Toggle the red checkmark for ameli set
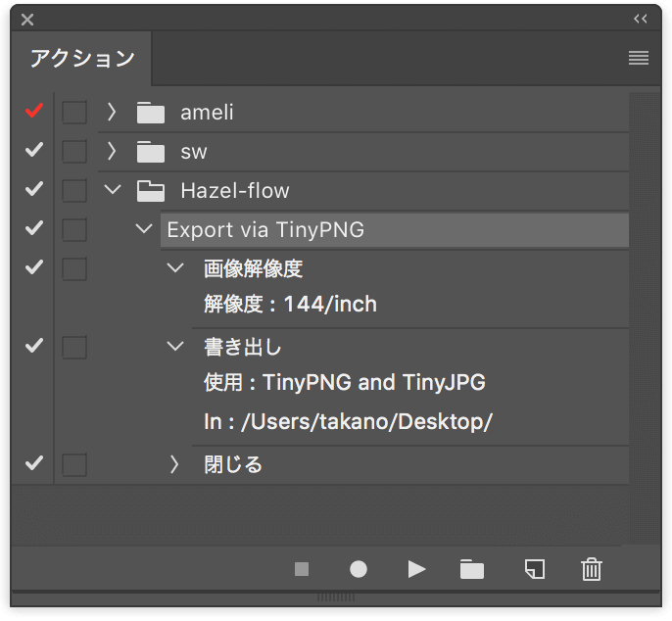 click(34, 111)
